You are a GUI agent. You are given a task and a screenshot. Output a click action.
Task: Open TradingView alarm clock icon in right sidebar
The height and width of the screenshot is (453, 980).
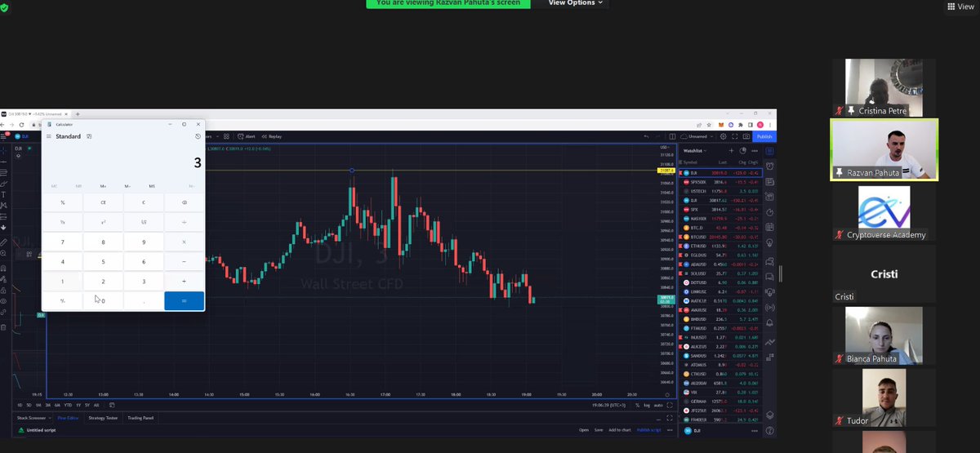tap(770, 166)
